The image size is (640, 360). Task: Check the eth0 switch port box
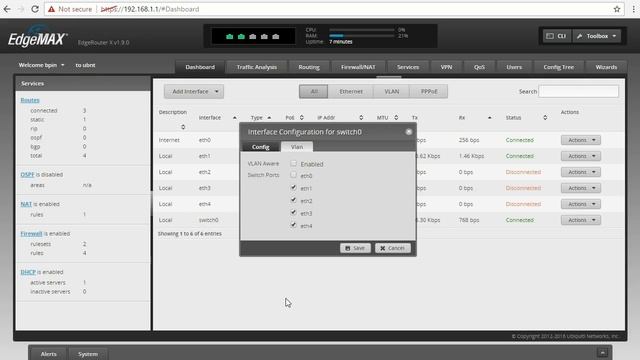[x=293, y=175]
